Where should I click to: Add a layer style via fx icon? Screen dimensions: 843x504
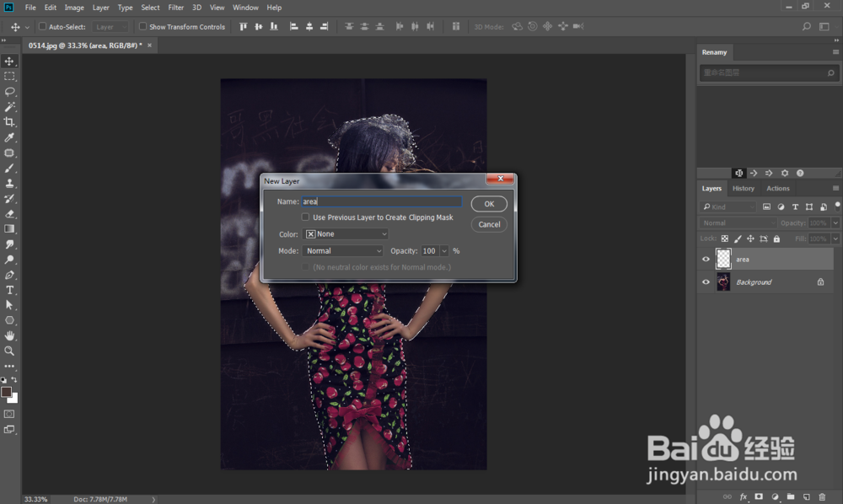click(744, 496)
